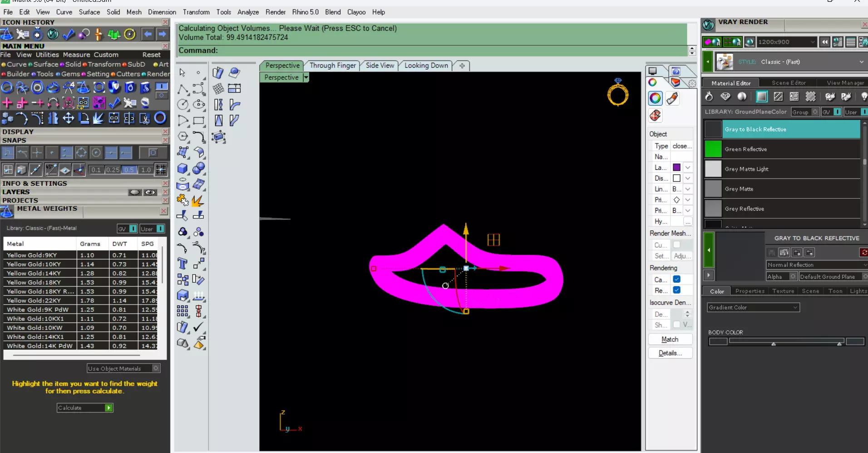The image size is (868, 453).
Task: Pick the Polyline tool in Rhino toolbar
Action: (x=182, y=89)
